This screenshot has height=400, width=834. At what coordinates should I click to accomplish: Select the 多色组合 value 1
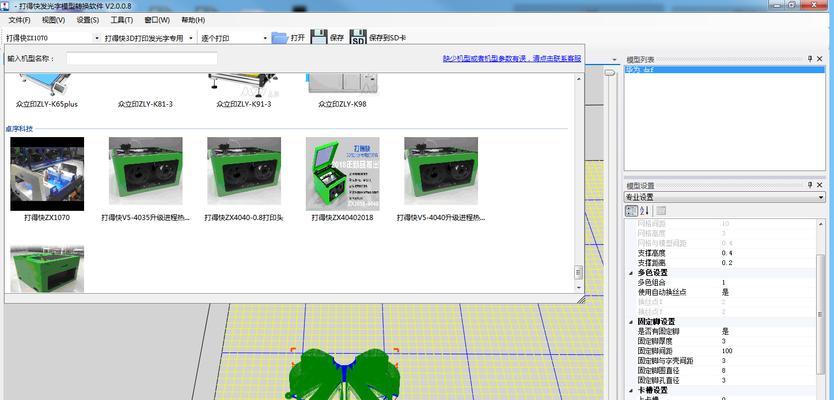[x=724, y=282]
